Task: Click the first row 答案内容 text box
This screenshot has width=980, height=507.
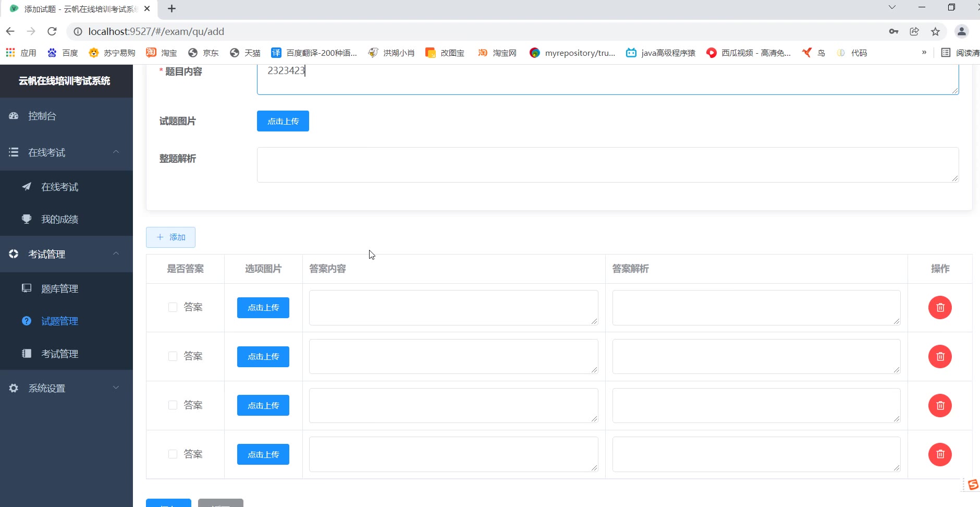Action: pyautogui.click(x=453, y=308)
